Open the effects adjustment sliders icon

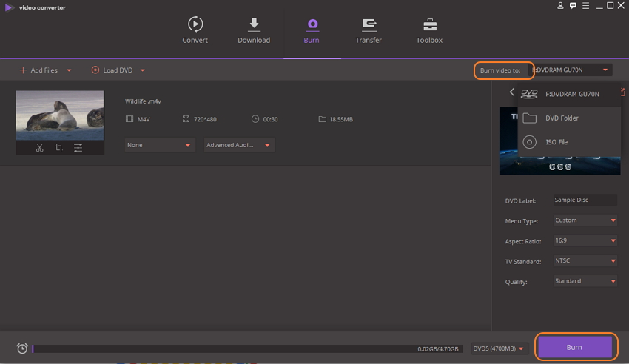[x=78, y=148]
